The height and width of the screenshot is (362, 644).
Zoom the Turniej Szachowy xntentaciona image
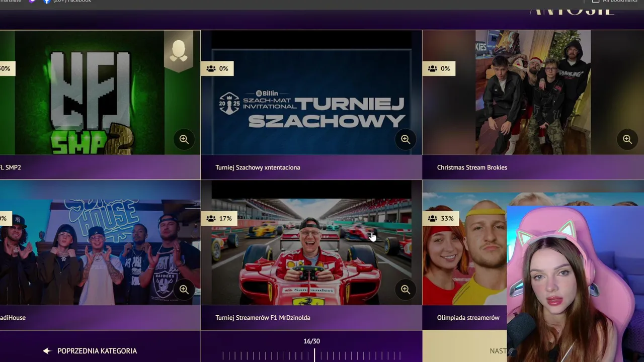406,139
